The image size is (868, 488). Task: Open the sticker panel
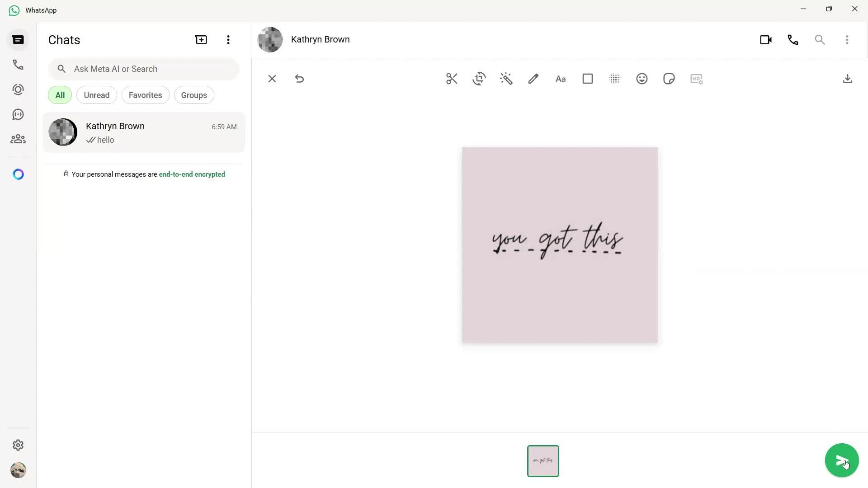[669, 79]
